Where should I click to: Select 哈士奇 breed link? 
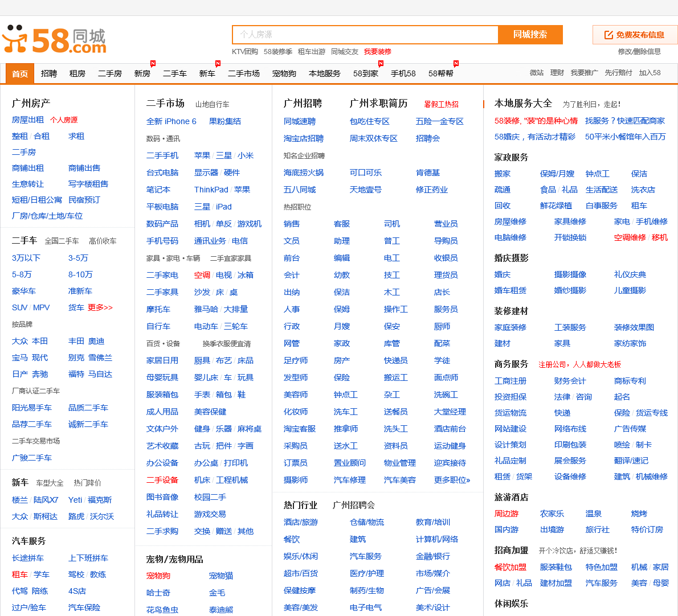tap(158, 593)
